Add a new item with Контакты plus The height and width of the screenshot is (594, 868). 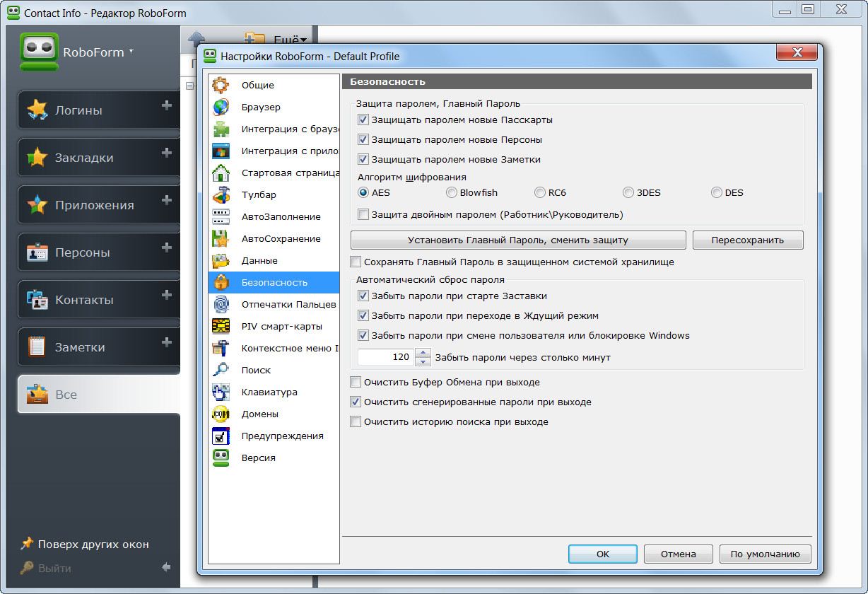pos(167,295)
